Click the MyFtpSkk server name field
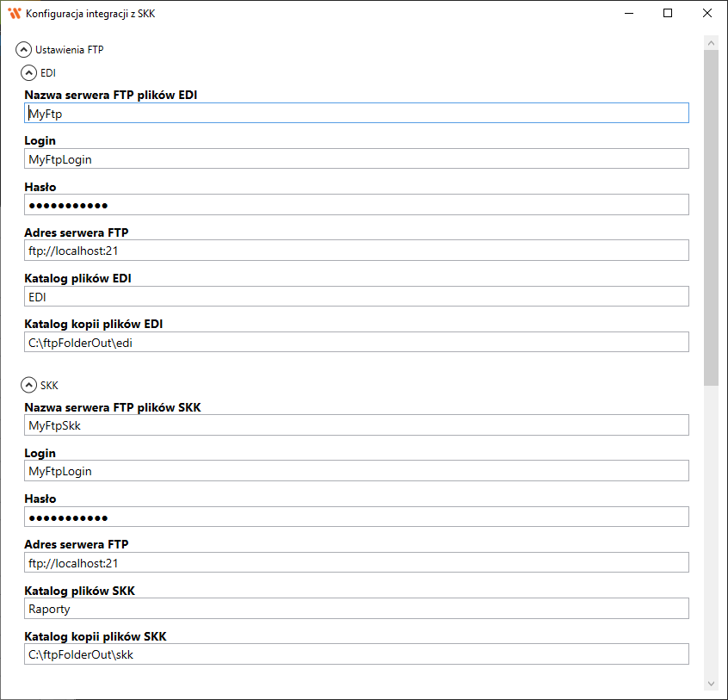 (356, 425)
